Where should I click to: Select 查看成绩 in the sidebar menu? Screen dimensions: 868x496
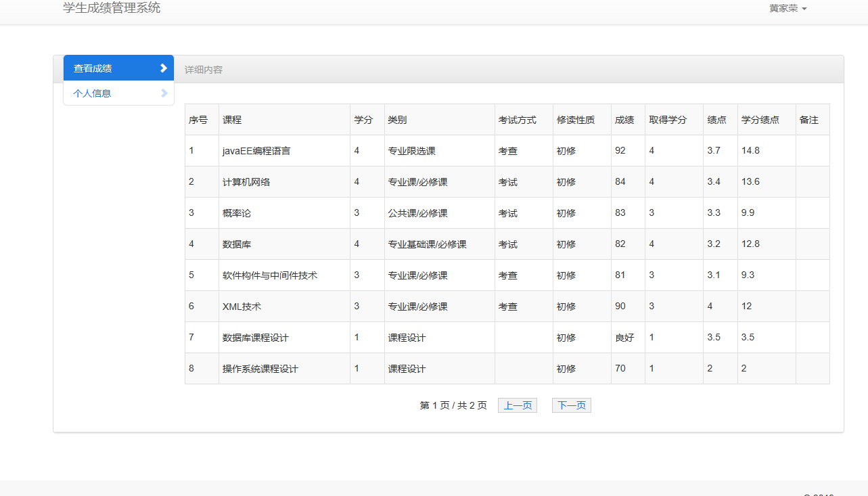pyautogui.click(x=91, y=68)
